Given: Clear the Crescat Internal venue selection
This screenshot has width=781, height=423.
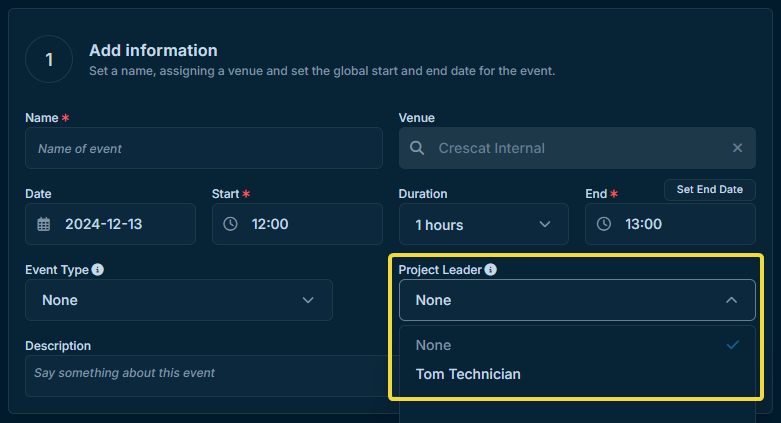Looking at the screenshot, I should (738, 148).
